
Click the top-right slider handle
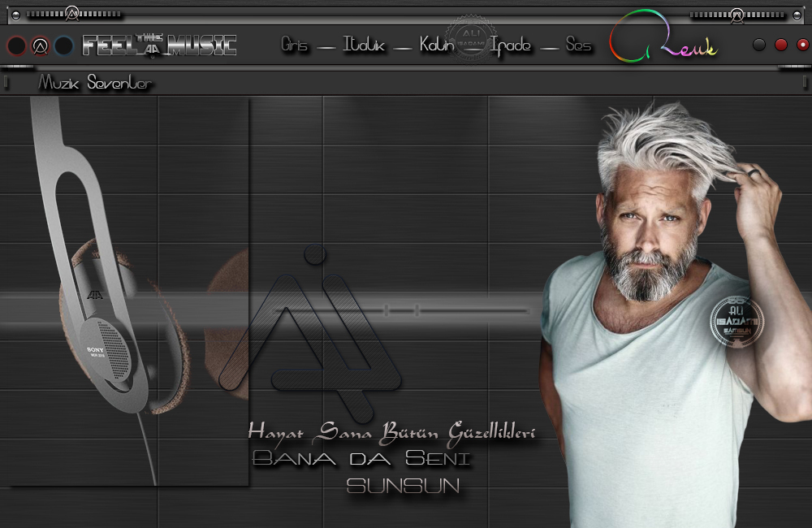(x=736, y=14)
